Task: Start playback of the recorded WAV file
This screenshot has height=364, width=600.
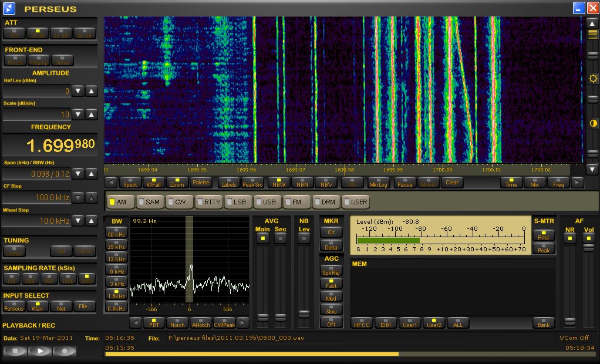Action: coord(40,350)
